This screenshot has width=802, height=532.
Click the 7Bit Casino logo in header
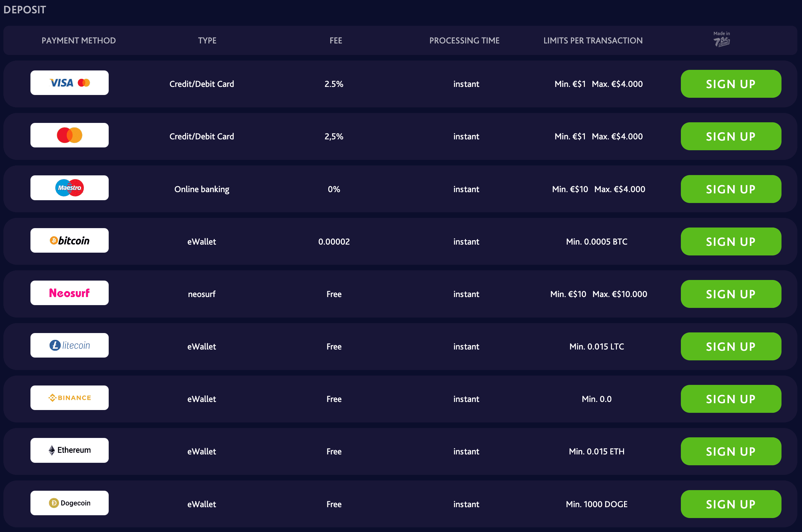point(722,39)
